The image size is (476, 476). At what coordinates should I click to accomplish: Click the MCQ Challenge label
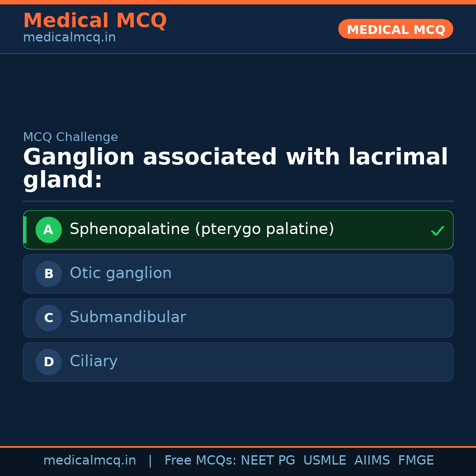coord(71,138)
